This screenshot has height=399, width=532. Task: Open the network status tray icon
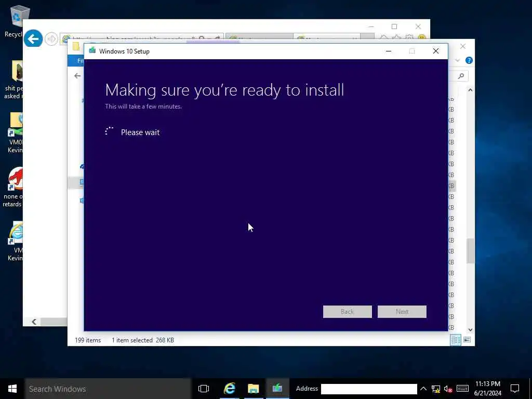(436, 389)
